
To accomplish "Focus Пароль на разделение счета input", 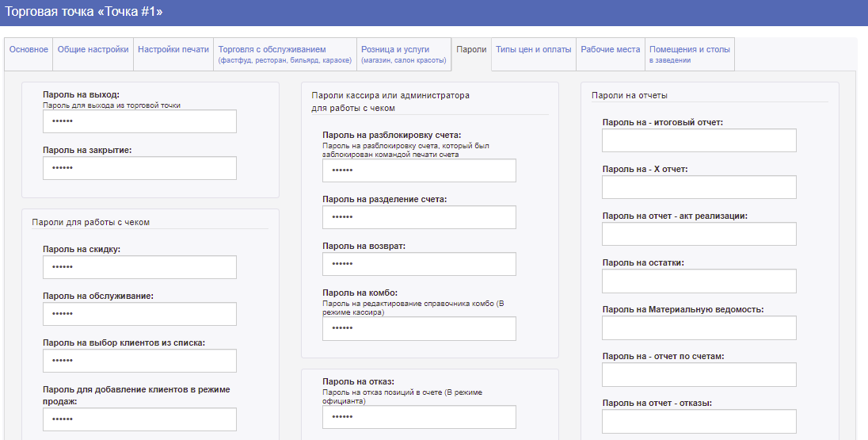I will (419, 217).
